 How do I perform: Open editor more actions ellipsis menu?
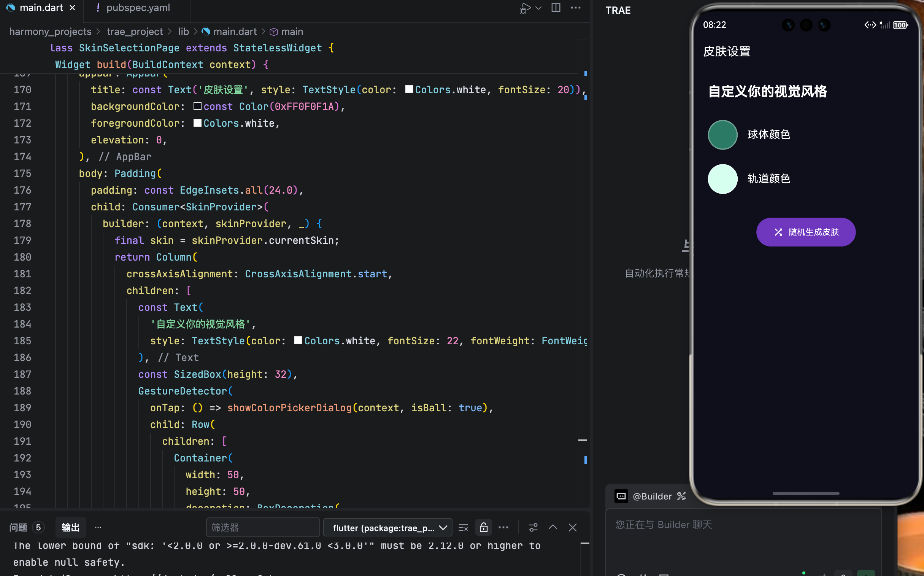[575, 8]
